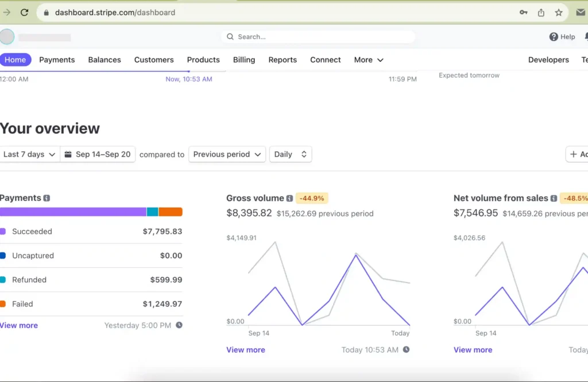
Task: Click the Your overview heading
Action: (50, 128)
